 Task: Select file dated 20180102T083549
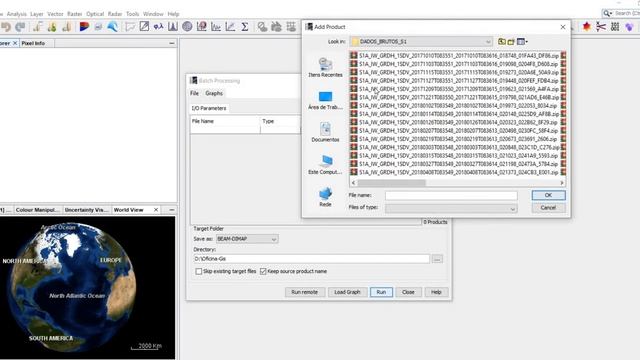coord(454,106)
